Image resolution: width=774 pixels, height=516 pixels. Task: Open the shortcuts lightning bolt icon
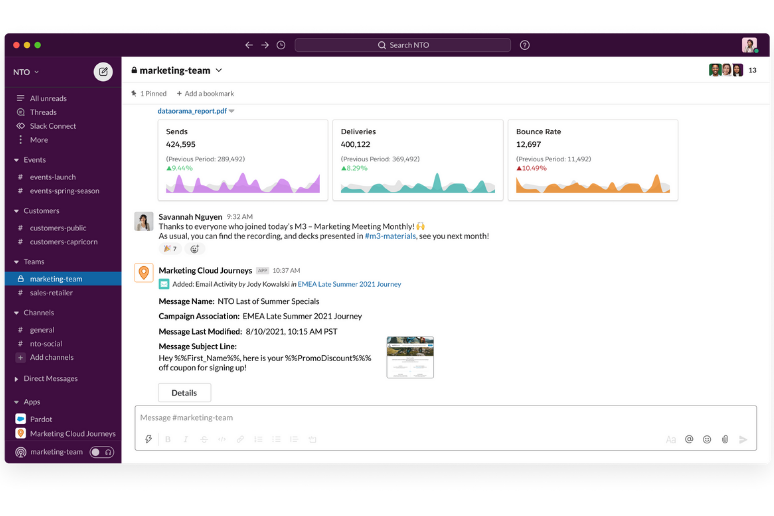point(149,439)
